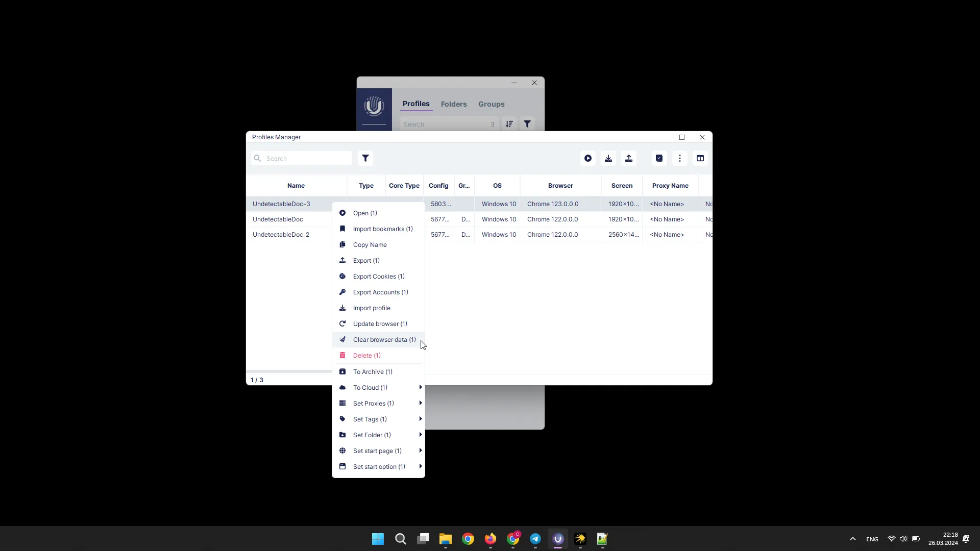The width and height of the screenshot is (980, 551).
Task: Click the 'Folders' tab in background window
Action: pos(454,104)
